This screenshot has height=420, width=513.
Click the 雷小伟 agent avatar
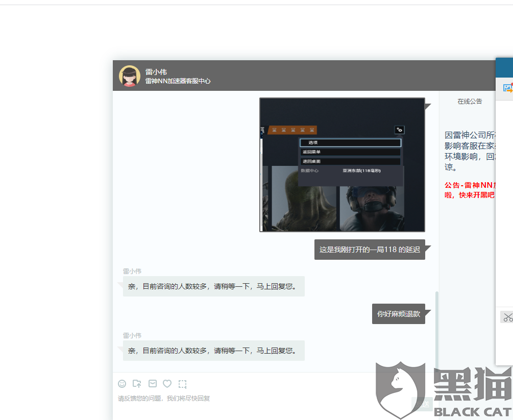tap(130, 76)
